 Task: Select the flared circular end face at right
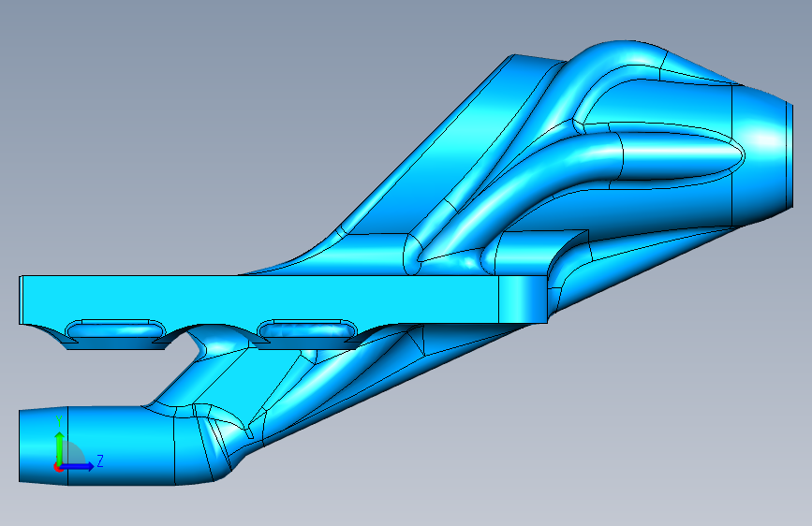click(790, 155)
